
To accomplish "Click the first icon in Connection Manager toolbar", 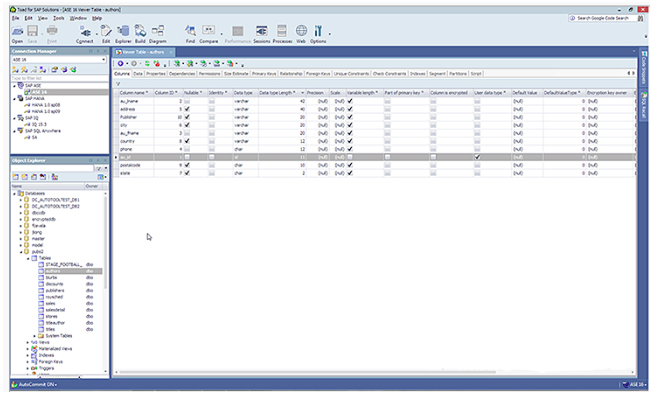I will click(15, 70).
